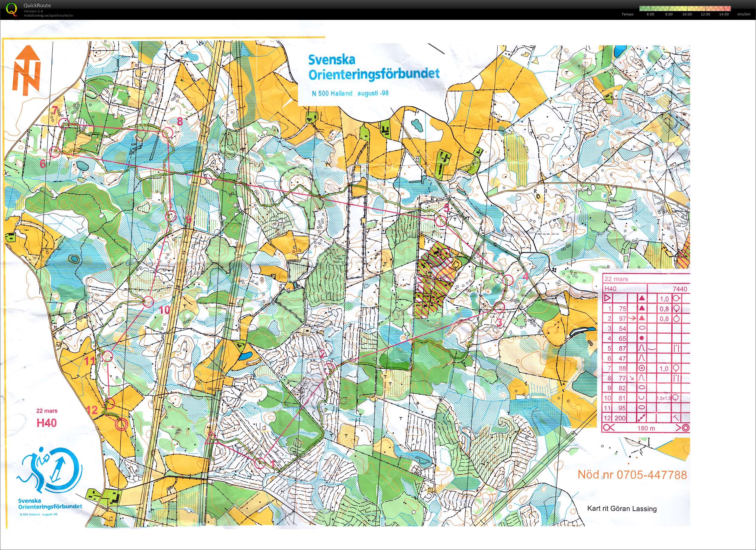Click the 14:00 tempo scale value
The image size is (756, 550).
724,14
